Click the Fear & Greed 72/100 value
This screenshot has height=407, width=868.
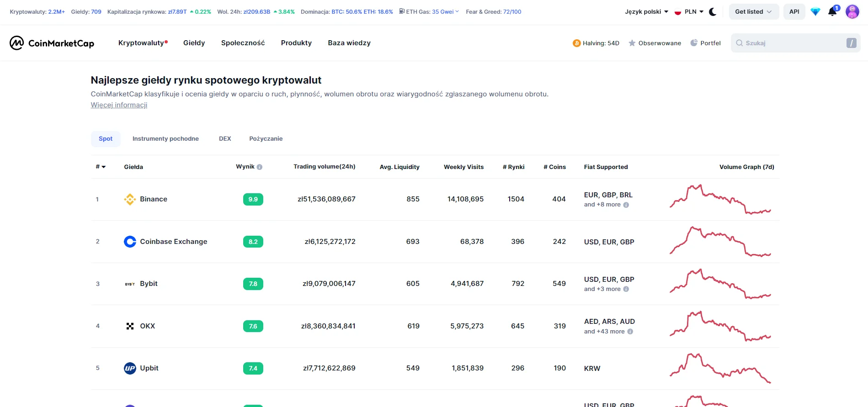[512, 12]
